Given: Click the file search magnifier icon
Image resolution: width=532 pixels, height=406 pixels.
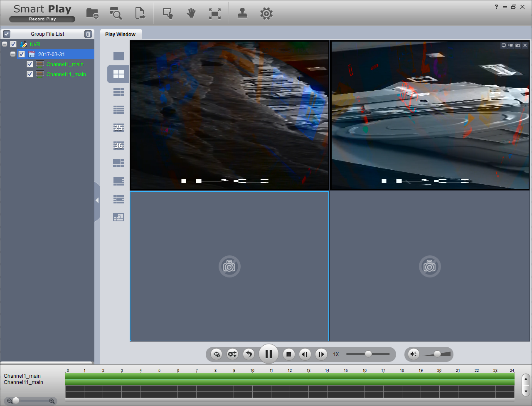Looking at the screenshot, I should [x=116, y=13].
